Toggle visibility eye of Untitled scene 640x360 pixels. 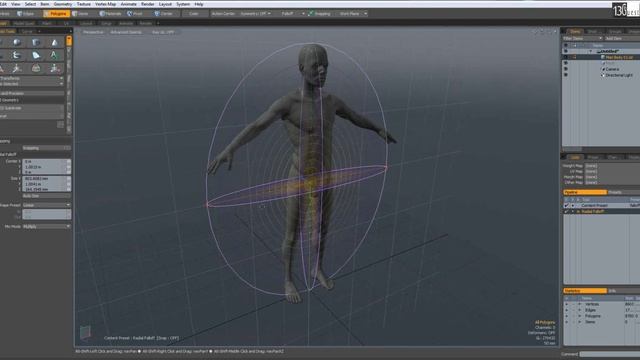[x=566, y=51]
